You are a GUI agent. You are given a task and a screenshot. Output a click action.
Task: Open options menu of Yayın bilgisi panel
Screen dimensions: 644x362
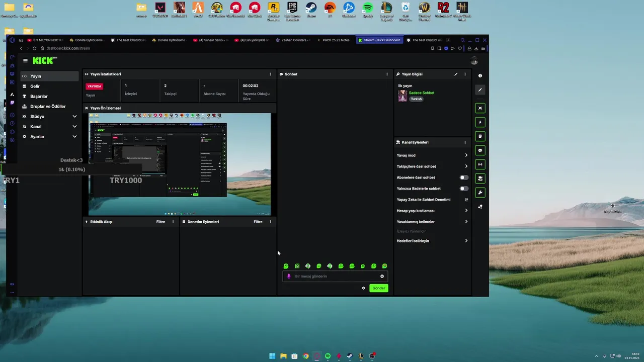465,74
